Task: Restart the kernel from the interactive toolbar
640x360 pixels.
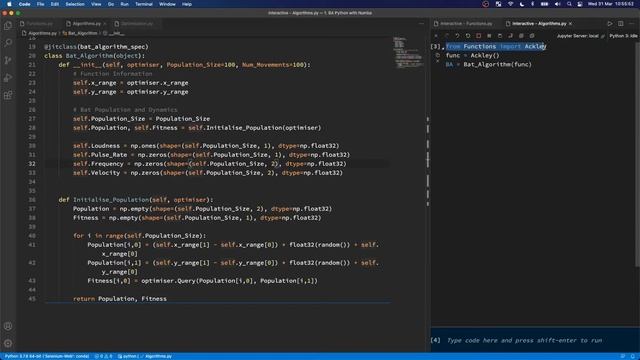Action: (x=468, y=36)
